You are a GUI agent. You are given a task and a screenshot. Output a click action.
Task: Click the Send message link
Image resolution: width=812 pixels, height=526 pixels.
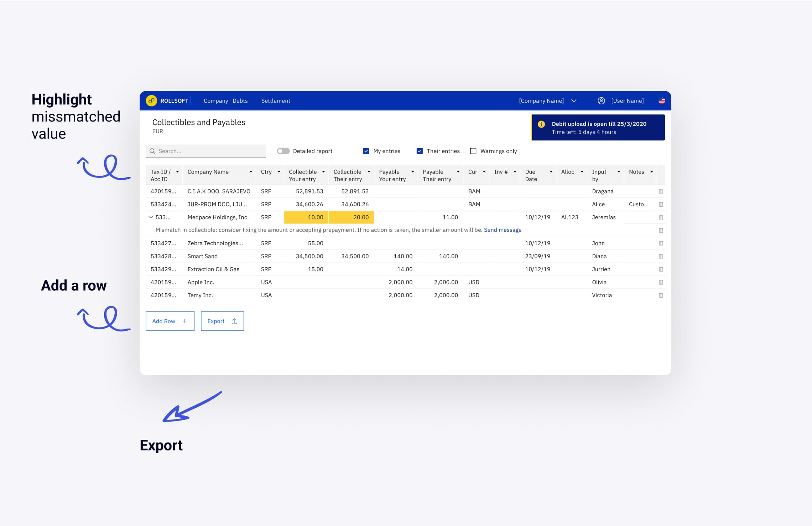[503, 230]
